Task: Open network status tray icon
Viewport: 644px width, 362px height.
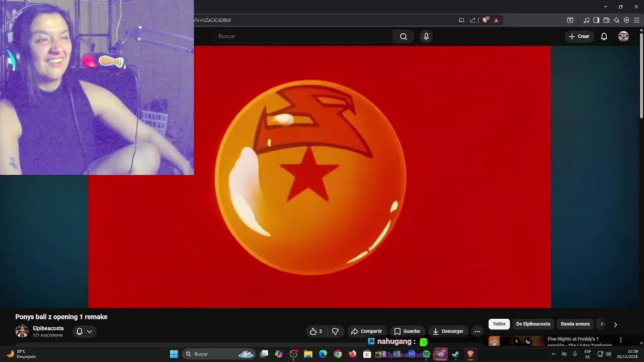Action: click(x=600, y=354)
